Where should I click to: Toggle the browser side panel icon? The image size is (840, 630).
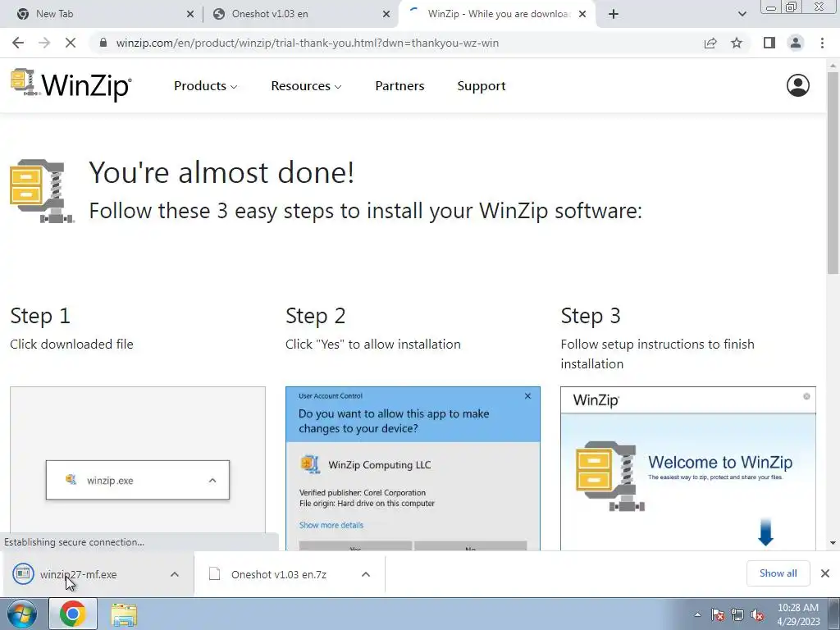769,43
